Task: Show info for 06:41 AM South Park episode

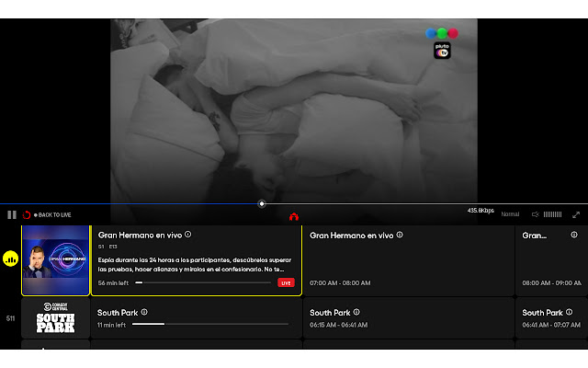Action: click(570, 312)
